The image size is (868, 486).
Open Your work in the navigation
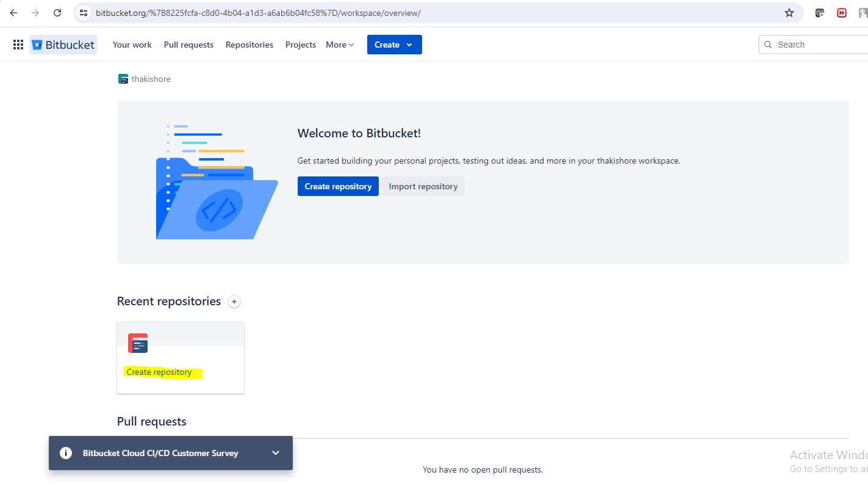pos(132,45)
